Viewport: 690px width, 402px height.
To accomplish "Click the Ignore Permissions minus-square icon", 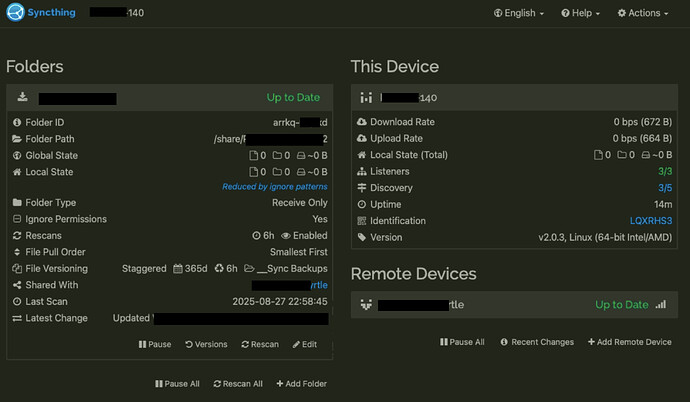I will [x=17, y=219].
